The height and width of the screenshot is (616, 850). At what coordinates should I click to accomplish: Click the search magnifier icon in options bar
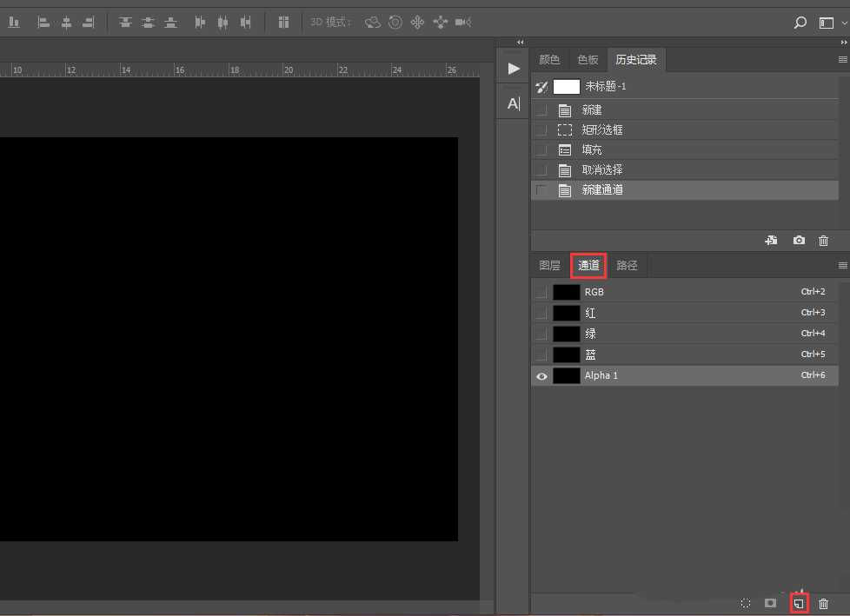[x=800, y=23]
